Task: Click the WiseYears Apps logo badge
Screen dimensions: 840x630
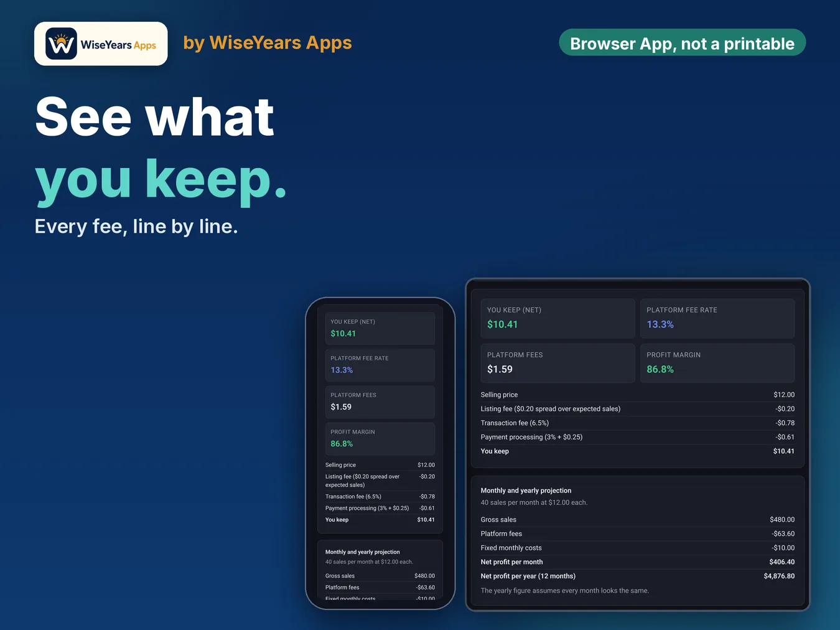Action: pyautogui.click(x=101, y=44)
